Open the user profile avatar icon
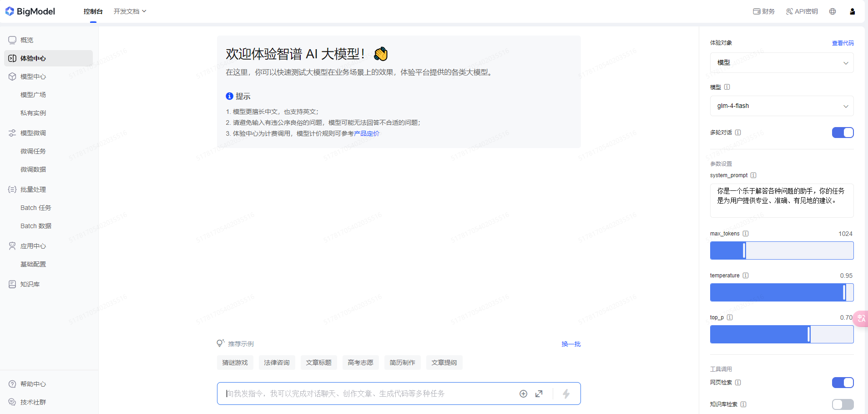This screenshot has width=868, height=414. pyautogui.click(x=853, y=11)
